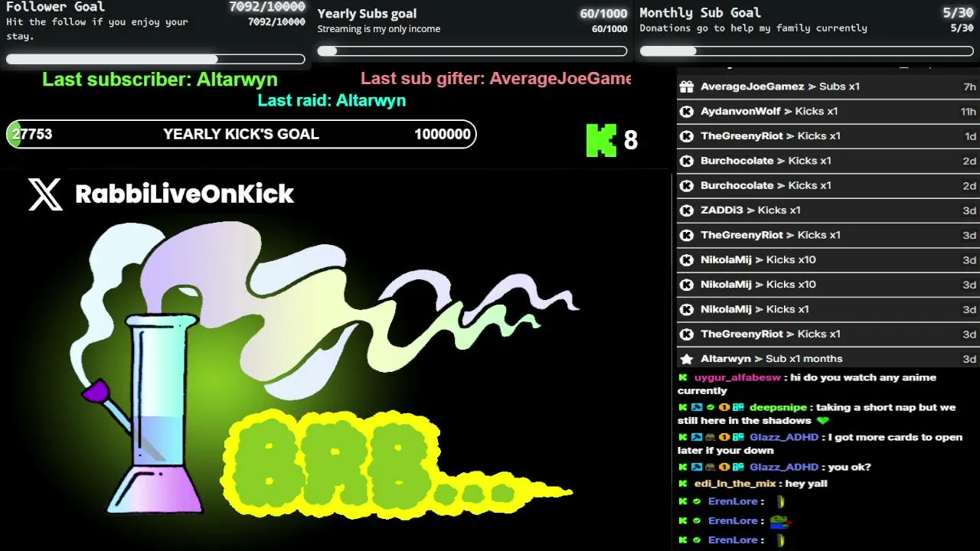Viewport: 980px width, 551px height.
Task: Click the '1d' timestamp in events list
Action: tap(970, 136)
